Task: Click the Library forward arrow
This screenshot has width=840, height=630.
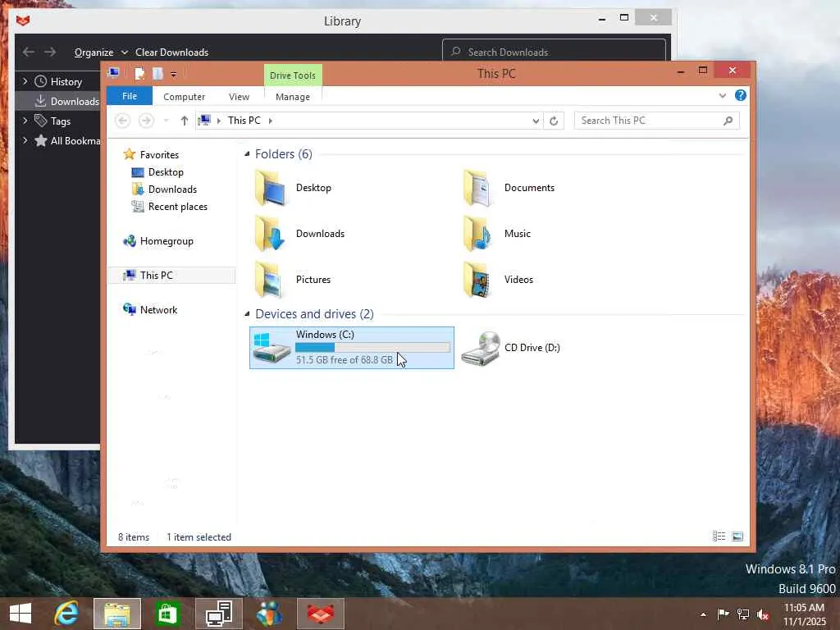Action: coord(50,52)
